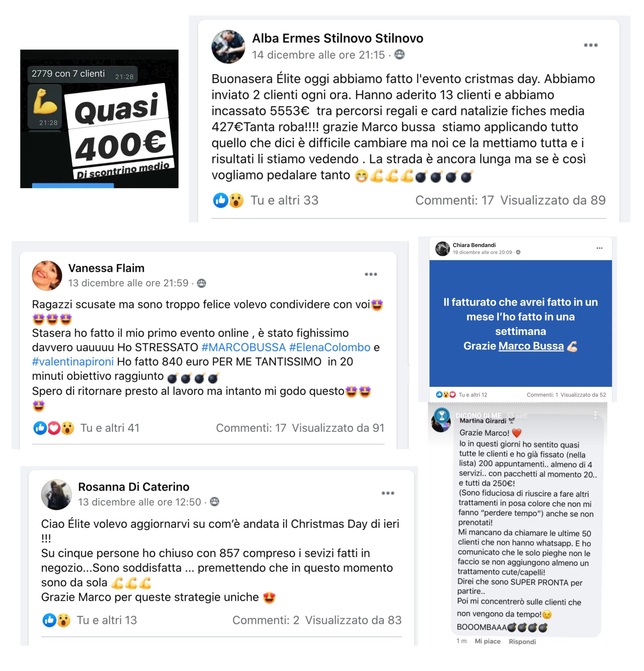
Task: Open three-dot menu on Chiara Bendandi post
Action: click(599, 248)
